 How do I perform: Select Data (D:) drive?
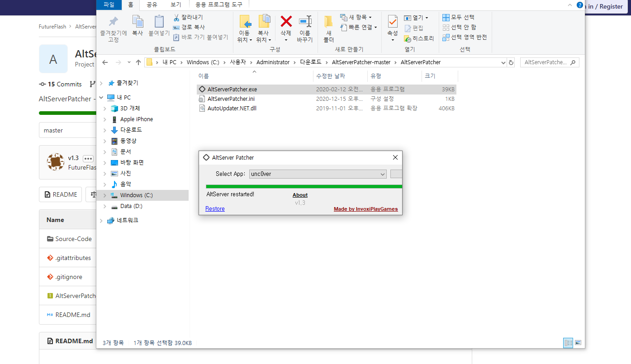pyautogui.click(x=131, y=206)
